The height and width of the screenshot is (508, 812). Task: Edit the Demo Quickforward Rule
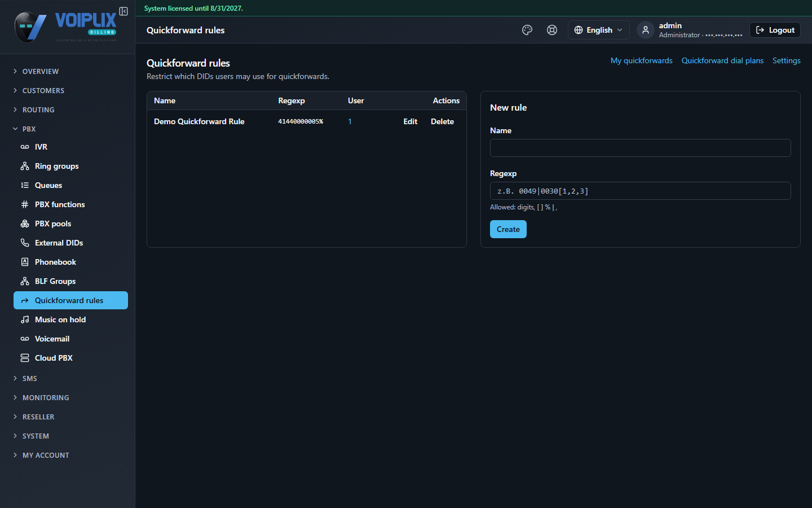(x=410, y=121)
